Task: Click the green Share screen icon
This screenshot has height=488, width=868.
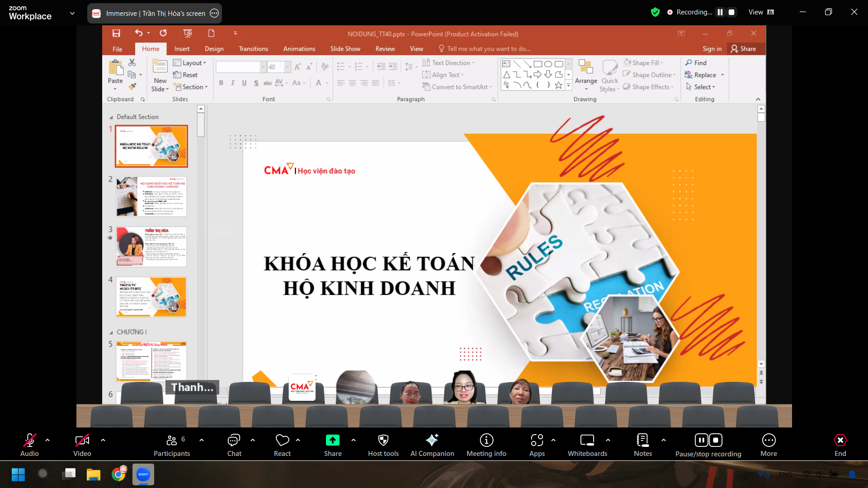Action: pyautogui.click(x=332, y=440)
